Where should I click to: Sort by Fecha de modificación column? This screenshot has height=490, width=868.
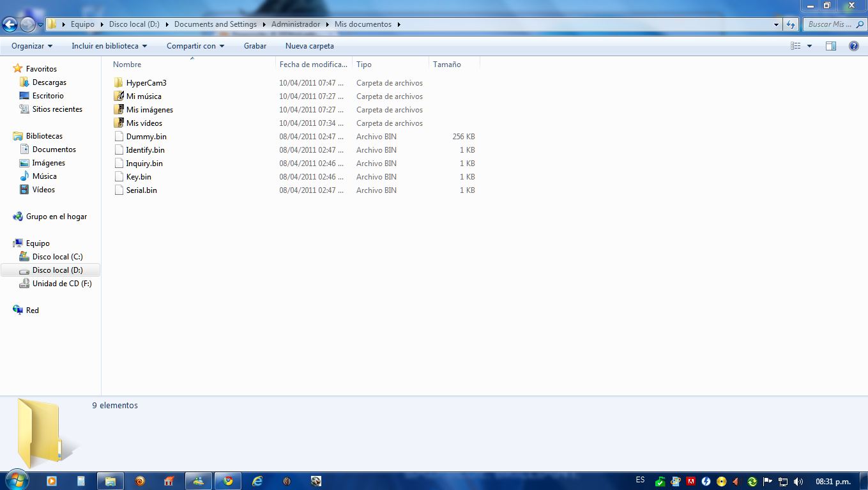314,65
